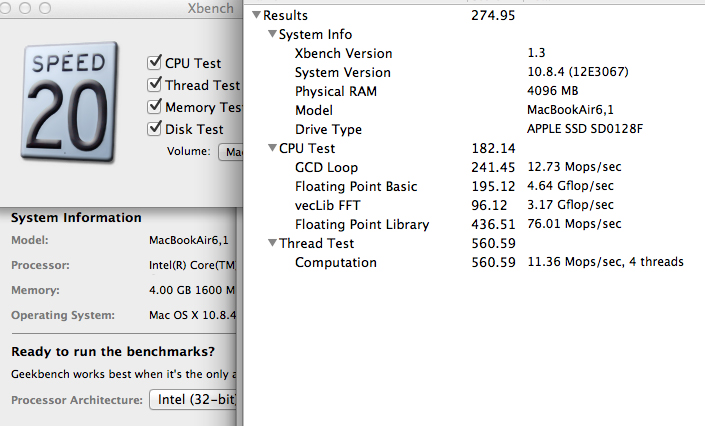Click the 4096 MB value
Viewport: 705px width, 426px height.
click(553, 90)
